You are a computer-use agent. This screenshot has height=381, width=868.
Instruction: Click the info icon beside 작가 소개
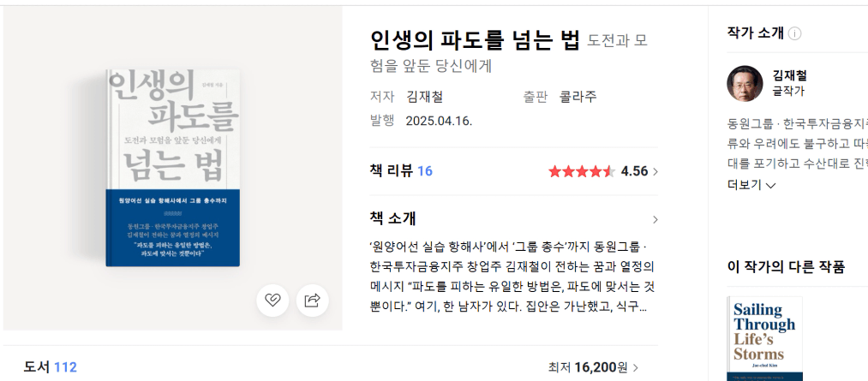coord(795,34)
